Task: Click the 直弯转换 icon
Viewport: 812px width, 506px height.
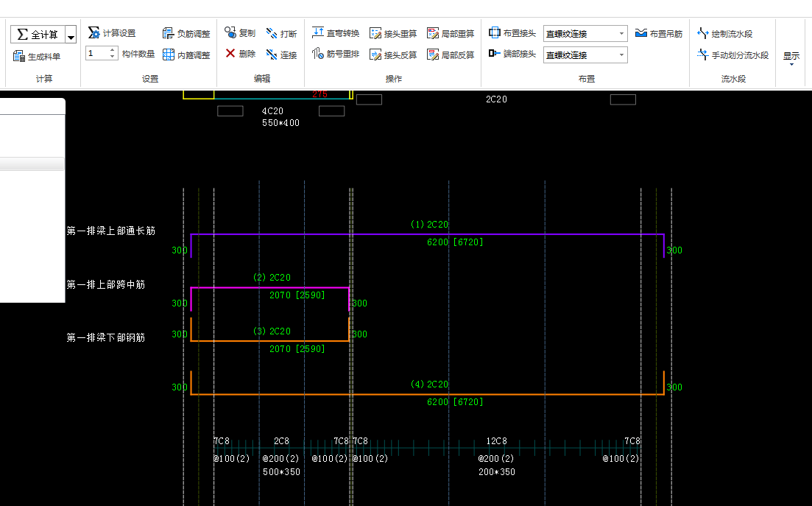Action: (318, 32)
